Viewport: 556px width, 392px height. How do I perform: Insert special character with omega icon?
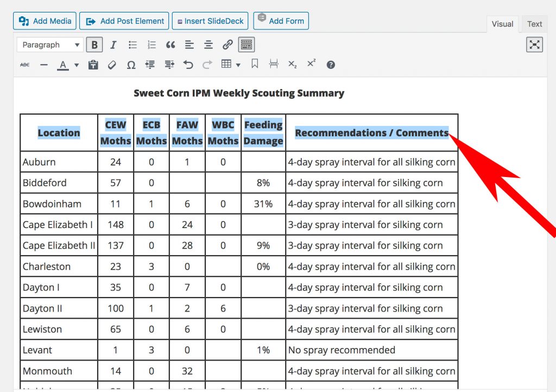pos(131,65)
